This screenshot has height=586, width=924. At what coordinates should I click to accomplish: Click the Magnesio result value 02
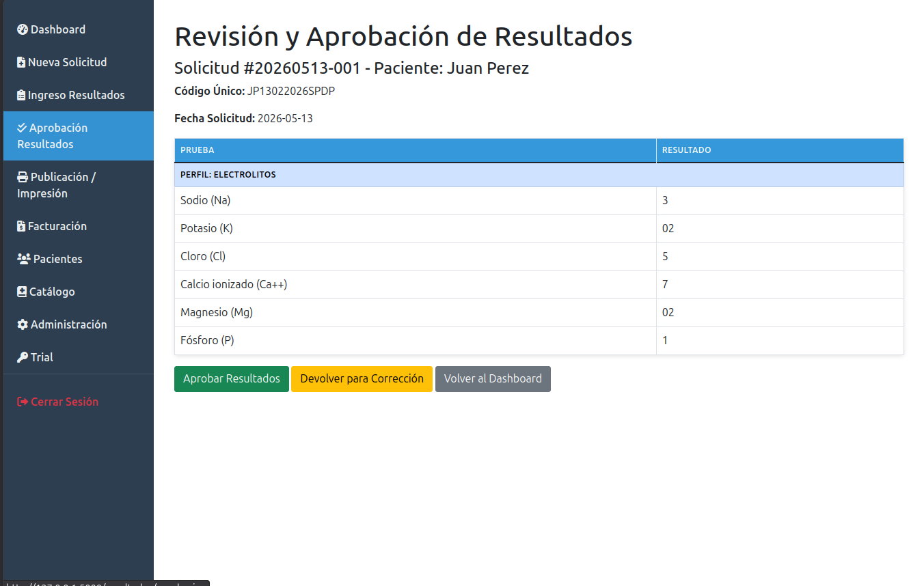click(x=668, y=312)
